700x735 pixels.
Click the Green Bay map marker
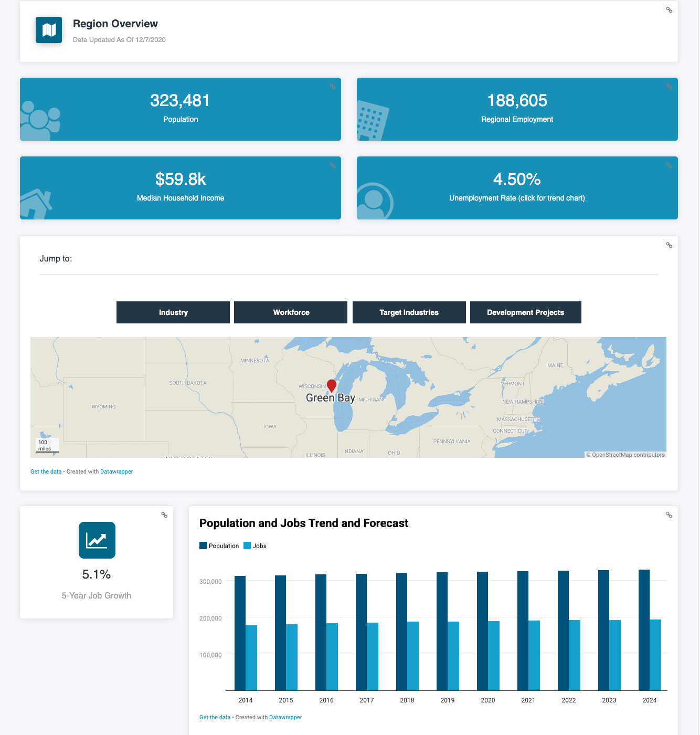point(332,386)
